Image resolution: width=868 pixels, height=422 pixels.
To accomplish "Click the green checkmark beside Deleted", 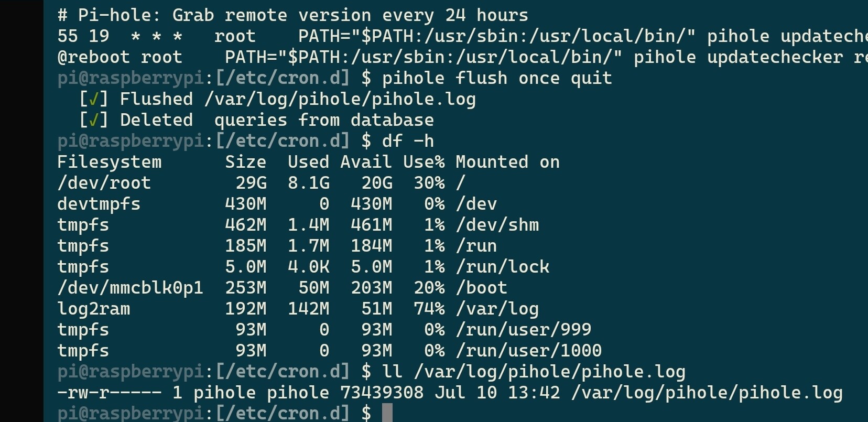I will pyautogui.click(x=94, y=120).
